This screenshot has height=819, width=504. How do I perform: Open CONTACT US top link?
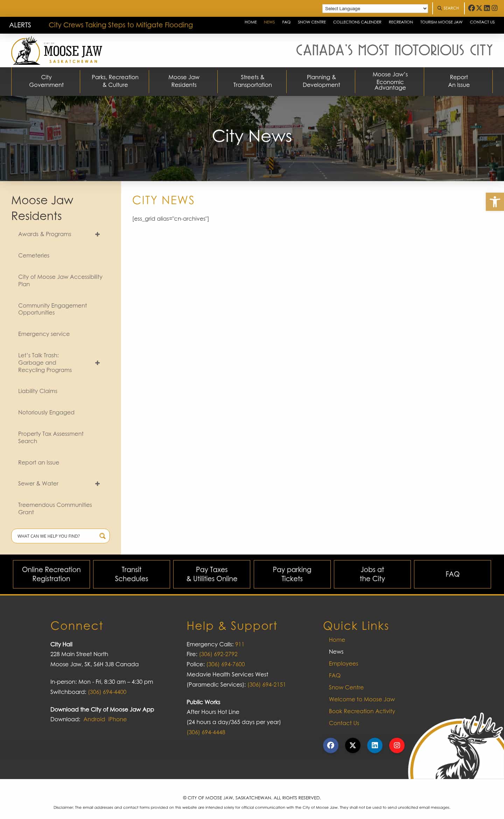pos(482,22)
